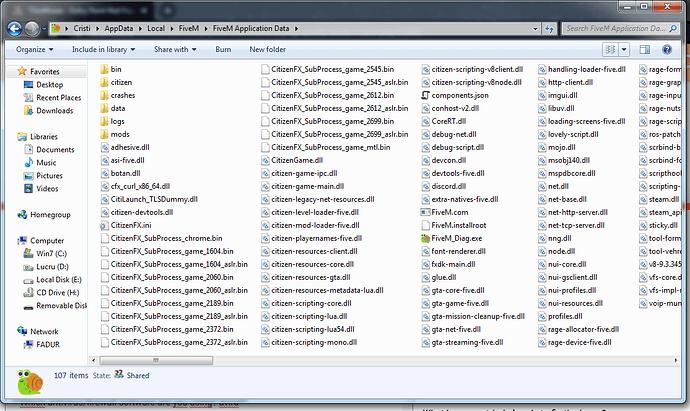Select the mods folder icon

click(104, 134)
